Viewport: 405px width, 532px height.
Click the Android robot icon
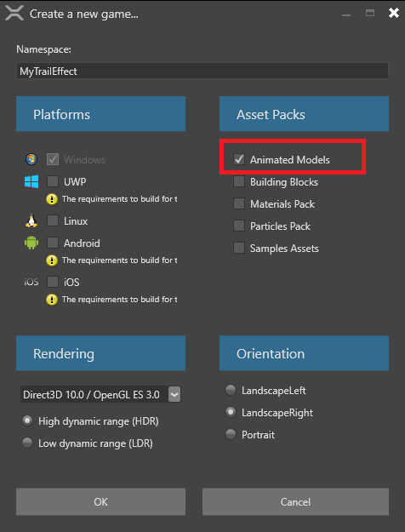(x=31, y=243)
